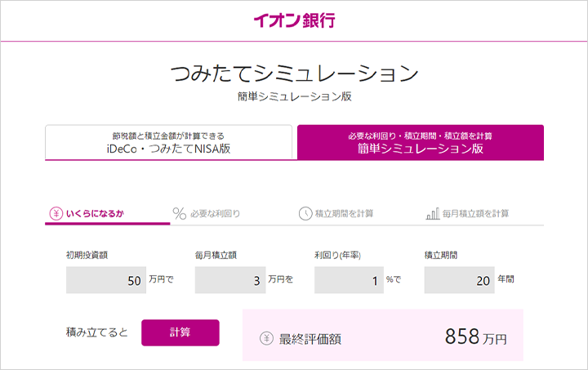Open the いくらになるか tab
This screenshot has height=370, width=588.
pos(107,214)
